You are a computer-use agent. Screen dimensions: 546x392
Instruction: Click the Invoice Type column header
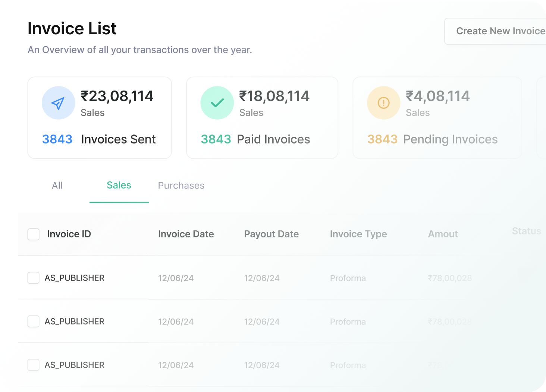[x=358, y=234]
